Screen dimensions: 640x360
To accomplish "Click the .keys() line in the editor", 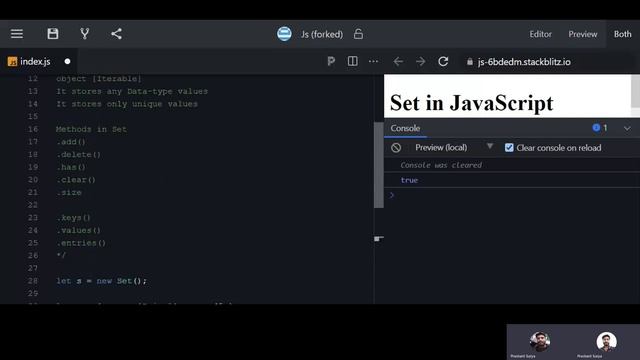I will coord(73,218).
